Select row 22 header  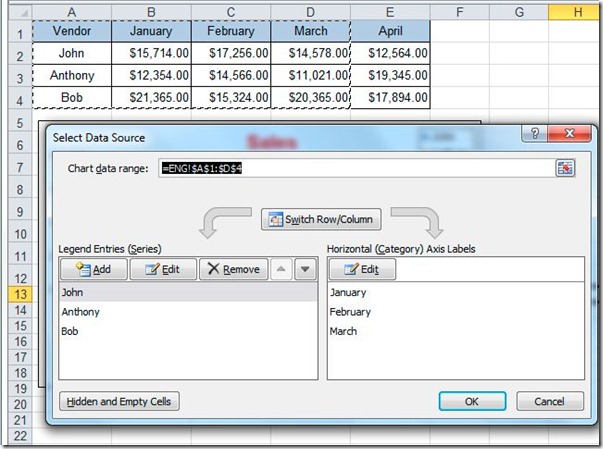[x=20, y=436]
